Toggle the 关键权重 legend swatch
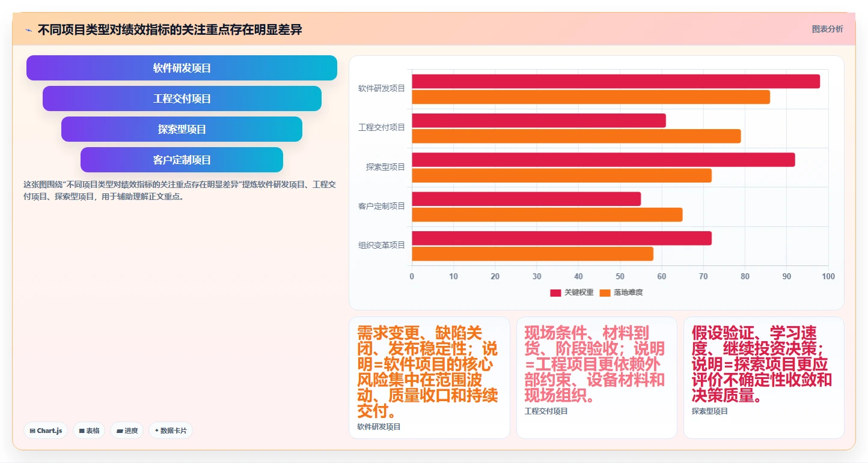This screenshot has height=463, width=868. (555, 292)
